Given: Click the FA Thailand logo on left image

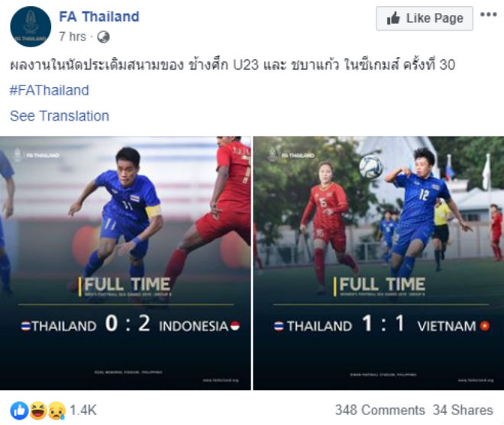Looking at the screenshot, I should pos(37,155).
